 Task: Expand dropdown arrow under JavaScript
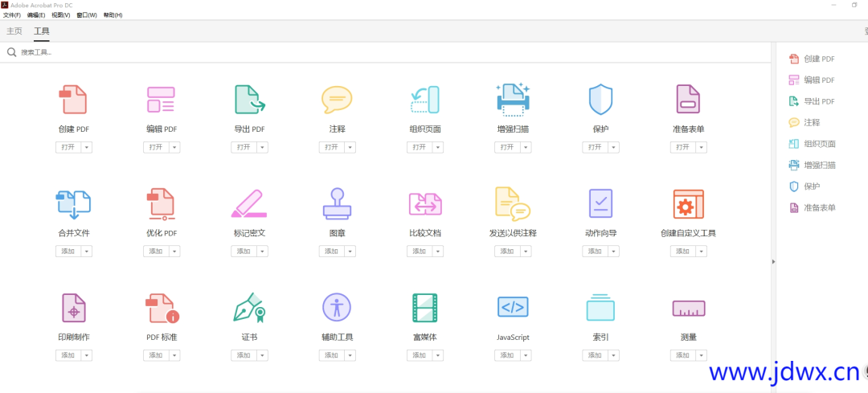526,355
